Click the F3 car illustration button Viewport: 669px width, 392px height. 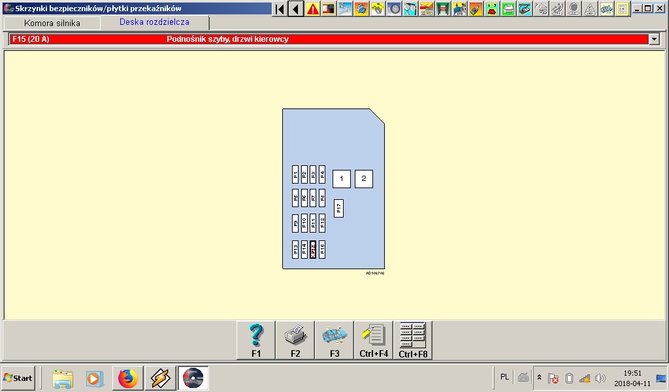[x=334, y=340]
